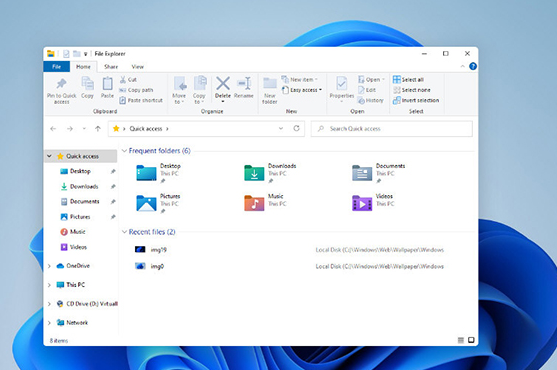Screen dimensions: 557x370
Task: Open the recent locations dropdown arrow
Action: (84, 129)
